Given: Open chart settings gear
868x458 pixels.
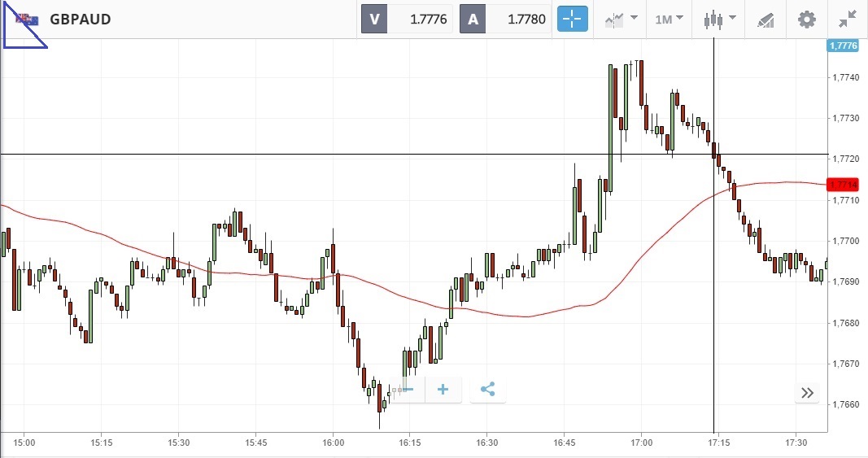Looking at the screenshot, I should (806, 19).
